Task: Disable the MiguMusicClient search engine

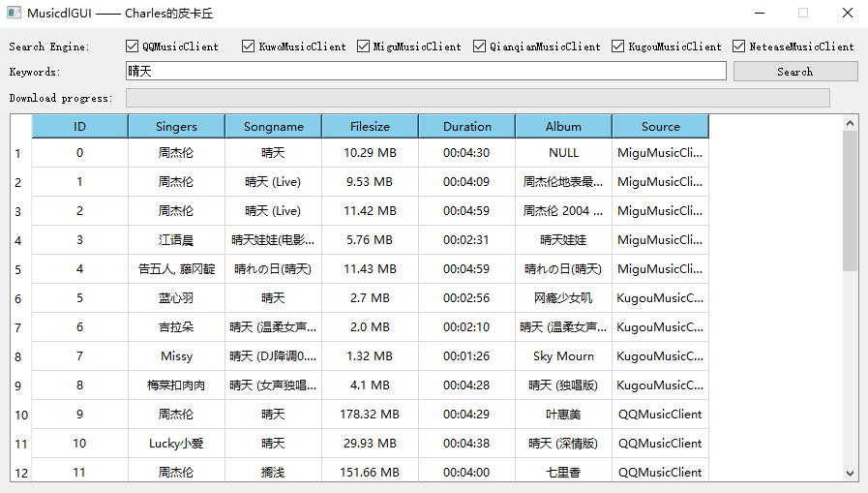Action: [x=363, y=46]
